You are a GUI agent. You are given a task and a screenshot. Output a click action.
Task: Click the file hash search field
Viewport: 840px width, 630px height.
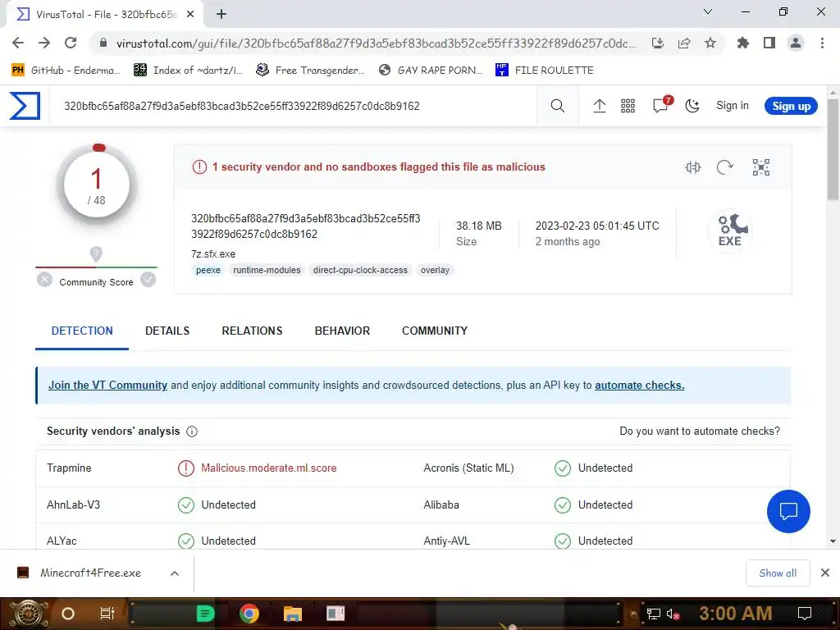[x=293, y=106]
